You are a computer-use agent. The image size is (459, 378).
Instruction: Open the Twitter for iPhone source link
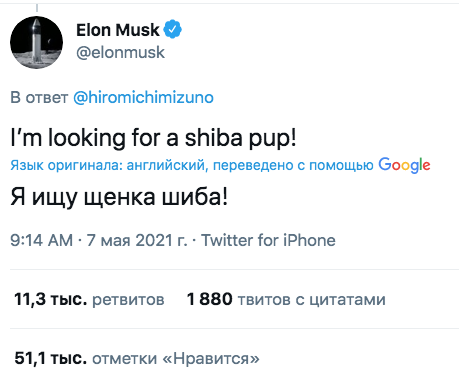point(268,240)
